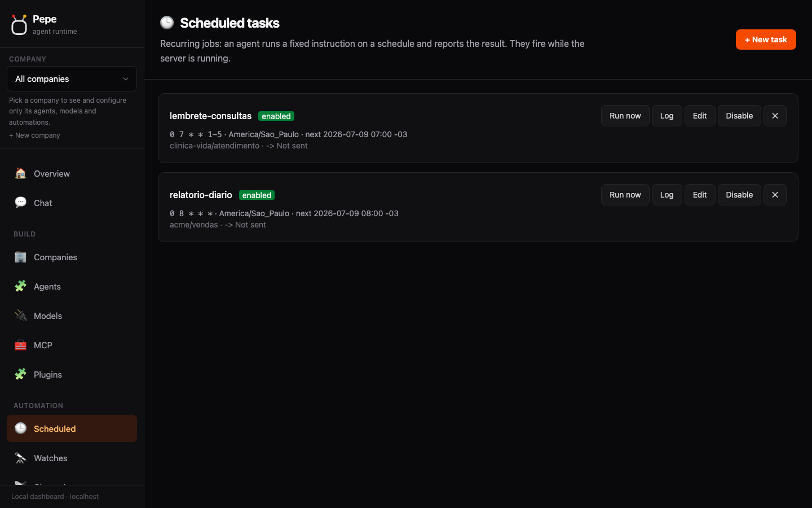
Task: Disable the relatorio-diario task
Action: point(739,195)
